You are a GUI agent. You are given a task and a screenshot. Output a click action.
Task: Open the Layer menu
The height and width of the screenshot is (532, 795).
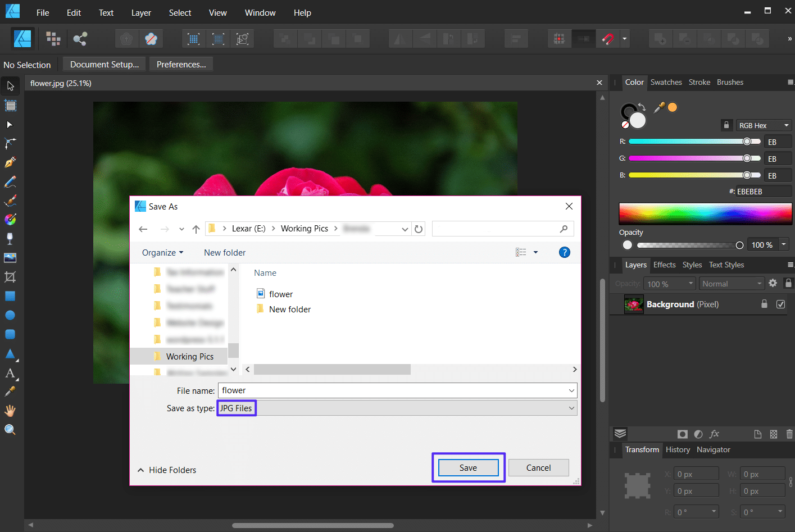pos(141,12)
